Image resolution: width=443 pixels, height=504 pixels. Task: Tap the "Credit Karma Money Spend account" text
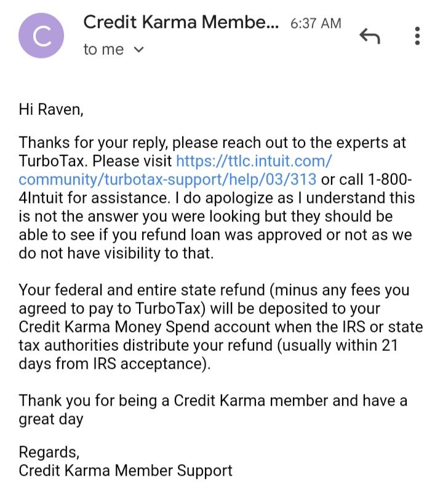click(144, 327)
